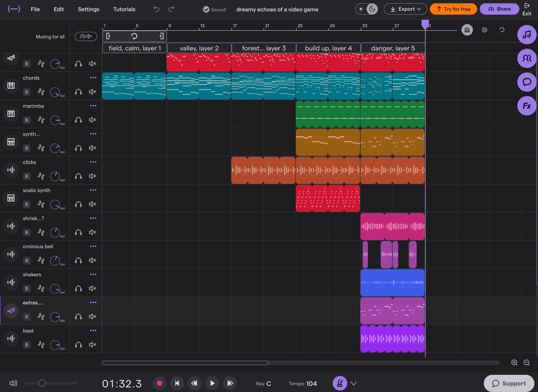Switch to dark mode toggle
538x392 pixels.
pos(372,9)
